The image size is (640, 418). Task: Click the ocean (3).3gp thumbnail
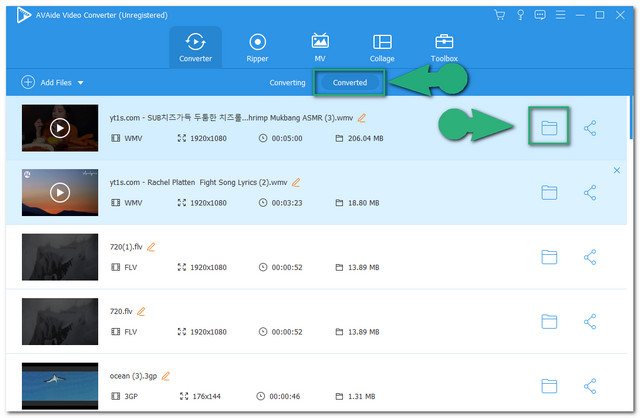(x=60, y=385)
